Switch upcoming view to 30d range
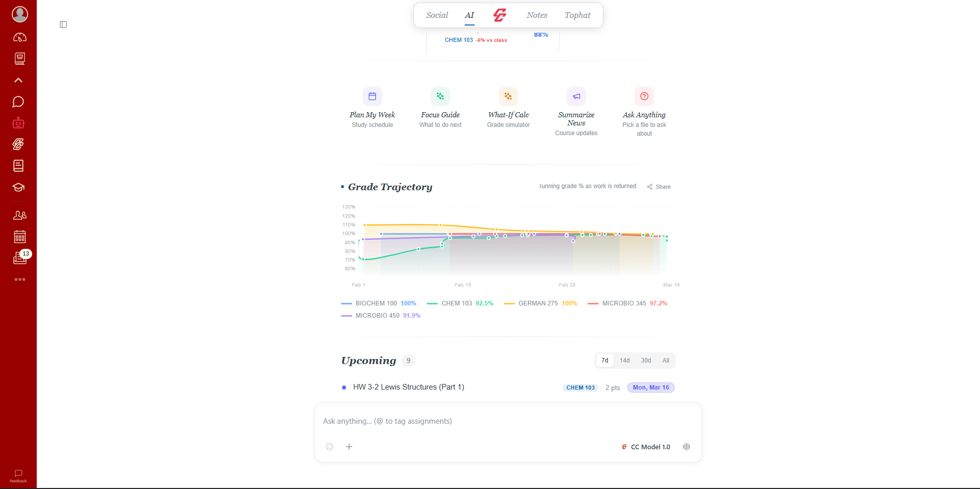Image resolution: width=980 pixels, height=489 pixels. pos(645,361)
